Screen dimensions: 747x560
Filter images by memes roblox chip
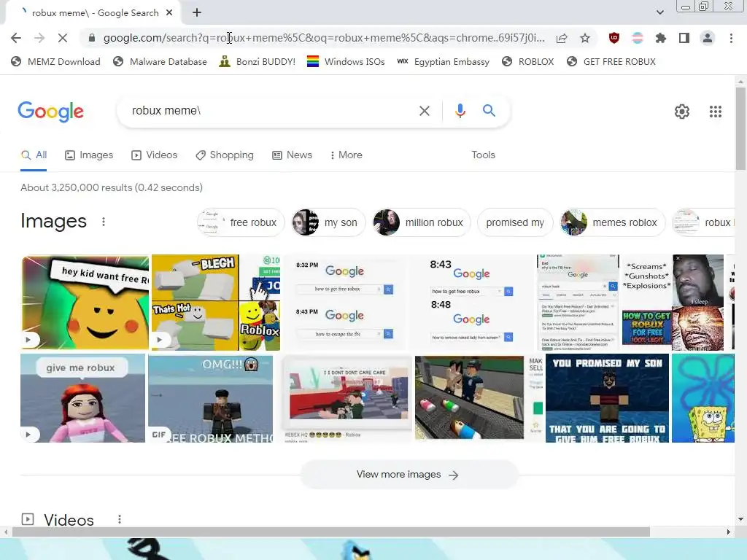tap(613, 222)
